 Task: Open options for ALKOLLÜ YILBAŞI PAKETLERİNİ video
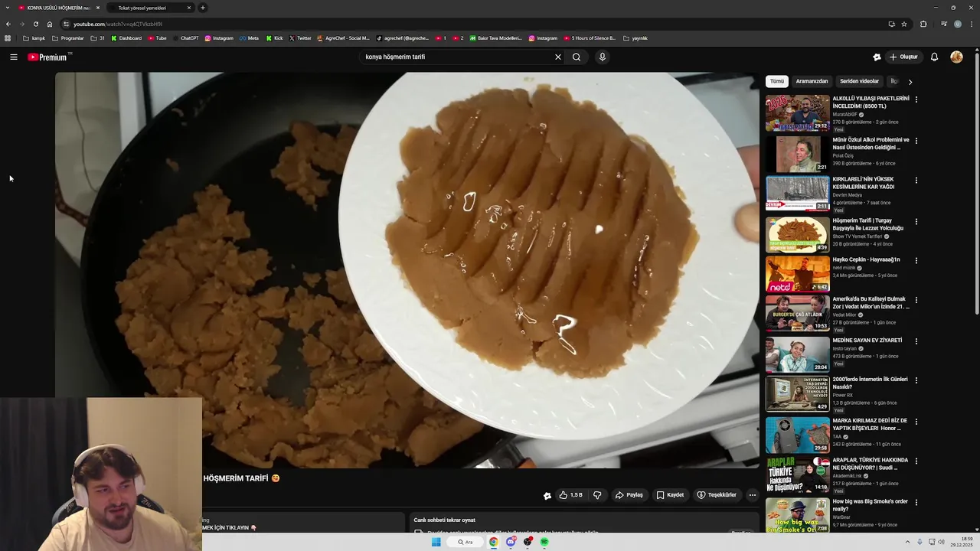click(x=916, y=99)
